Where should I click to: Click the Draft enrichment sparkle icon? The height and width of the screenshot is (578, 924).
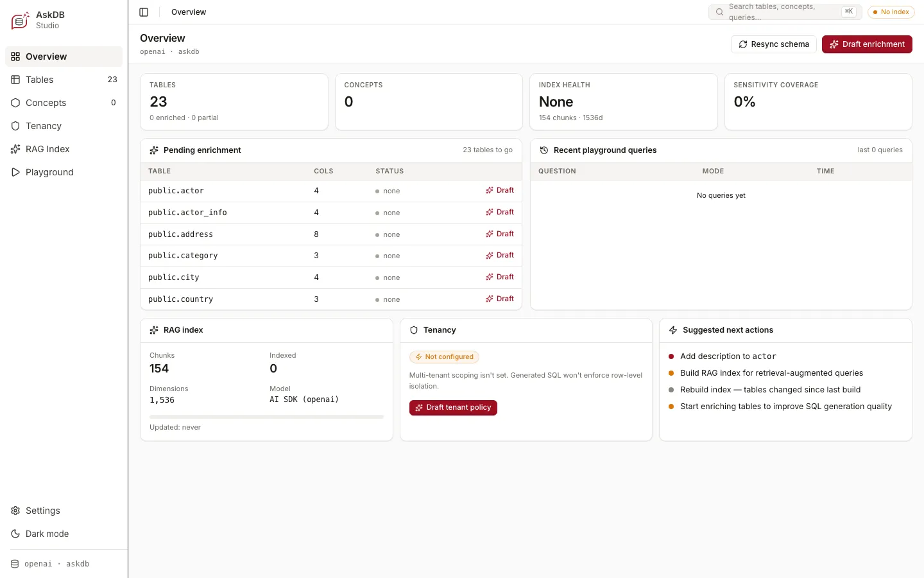click(834, 44)
